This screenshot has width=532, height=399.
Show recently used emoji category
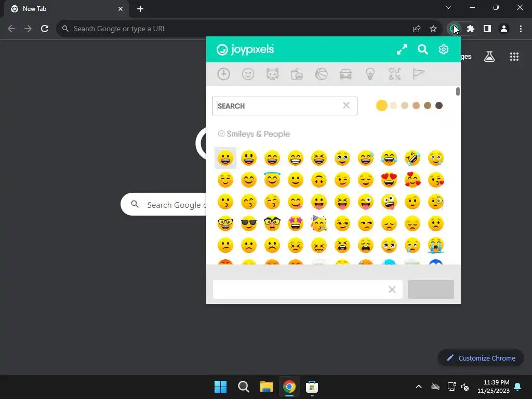pos(223,74)
